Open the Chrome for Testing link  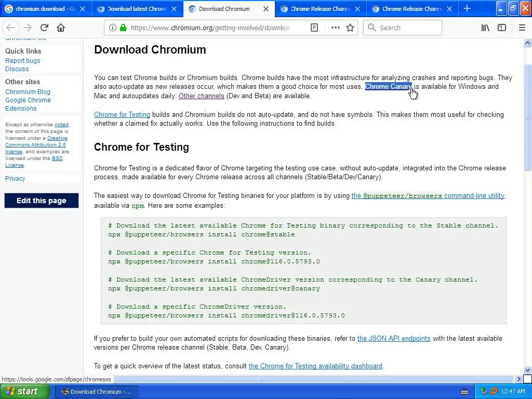pyautogui.click(x=122, y=114)
